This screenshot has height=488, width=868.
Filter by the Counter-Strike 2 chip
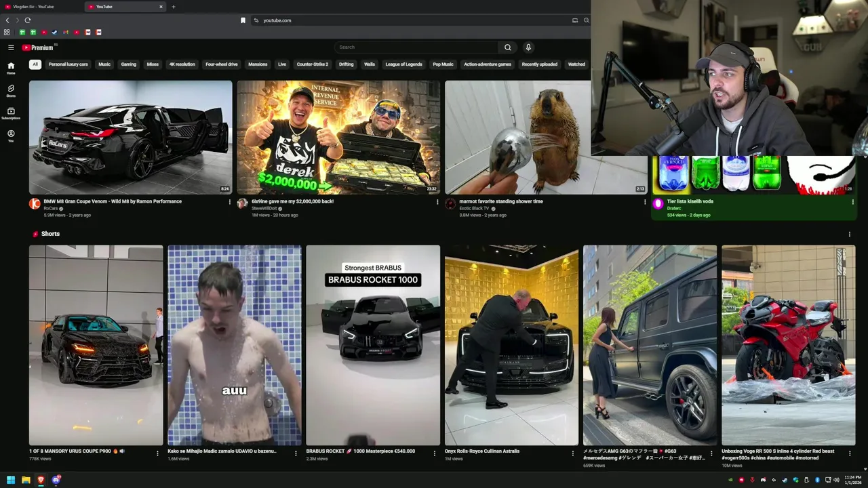(313, 64)
